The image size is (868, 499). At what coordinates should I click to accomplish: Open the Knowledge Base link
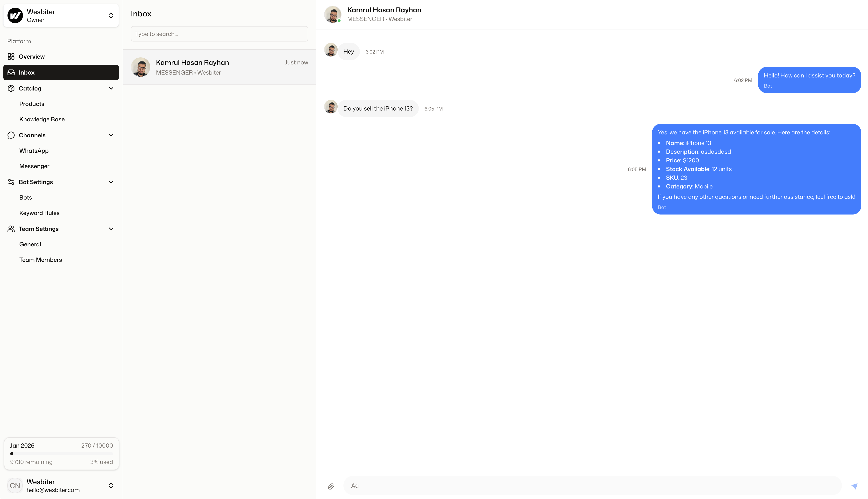pyautogui.click(x=42, y=119)
